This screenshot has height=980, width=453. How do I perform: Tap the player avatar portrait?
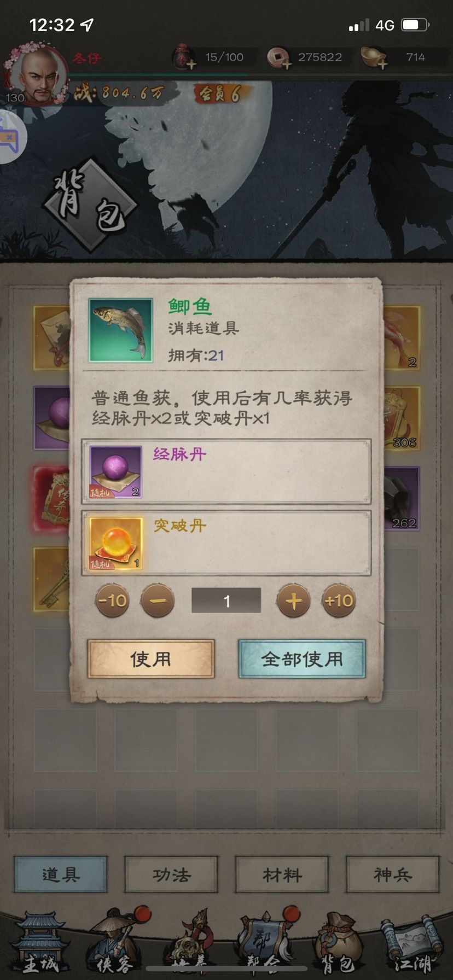pos(37,74)
